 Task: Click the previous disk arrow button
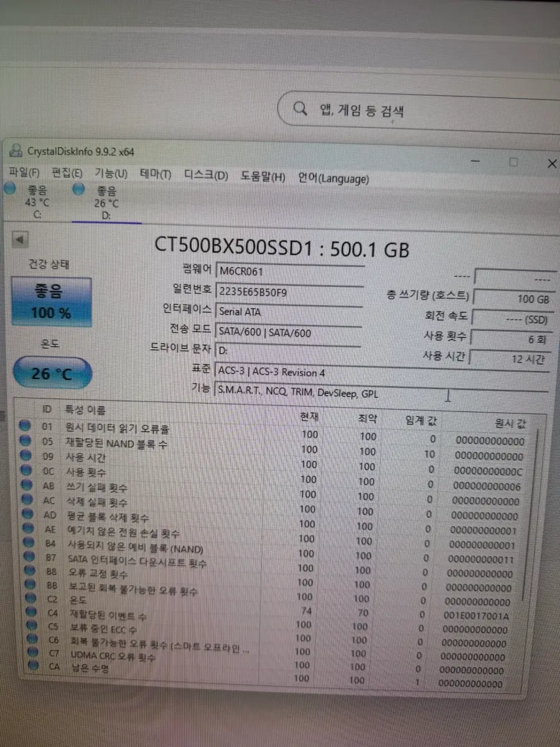21,239
